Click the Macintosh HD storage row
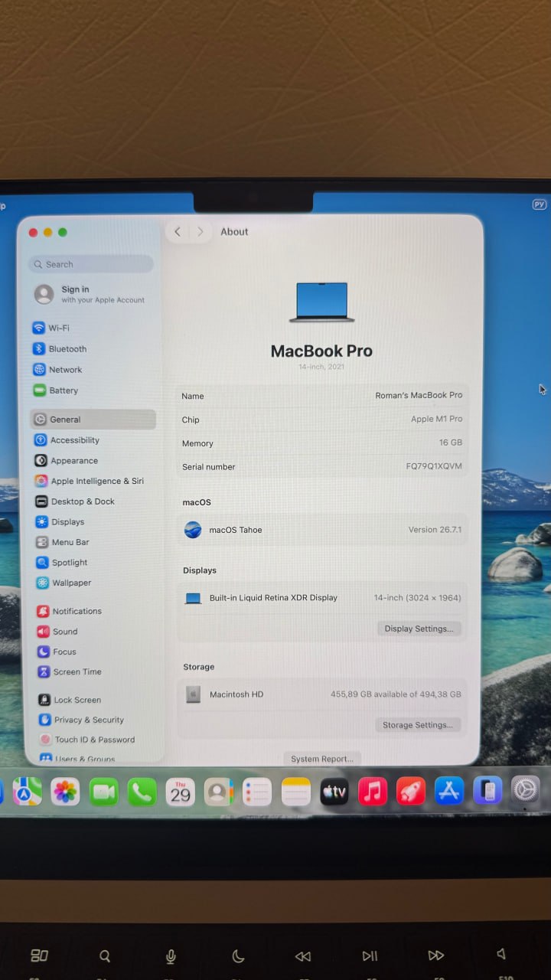This screenshot has width=551, height=980. click(x=322, y=694)
